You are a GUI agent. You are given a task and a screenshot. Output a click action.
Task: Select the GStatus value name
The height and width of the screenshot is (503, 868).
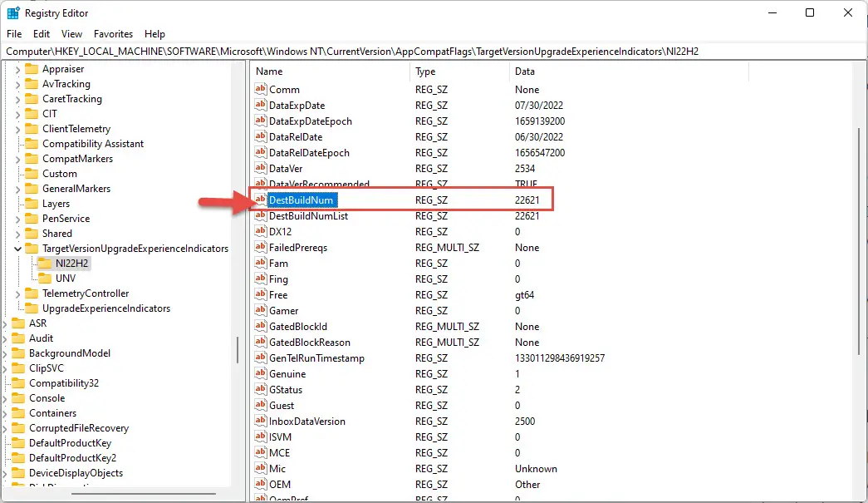tap(286, 389)
